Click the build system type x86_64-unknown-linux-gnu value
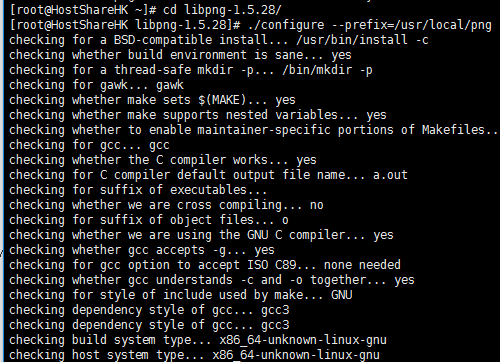The image size is (500, 362). (x=303, y=340)
